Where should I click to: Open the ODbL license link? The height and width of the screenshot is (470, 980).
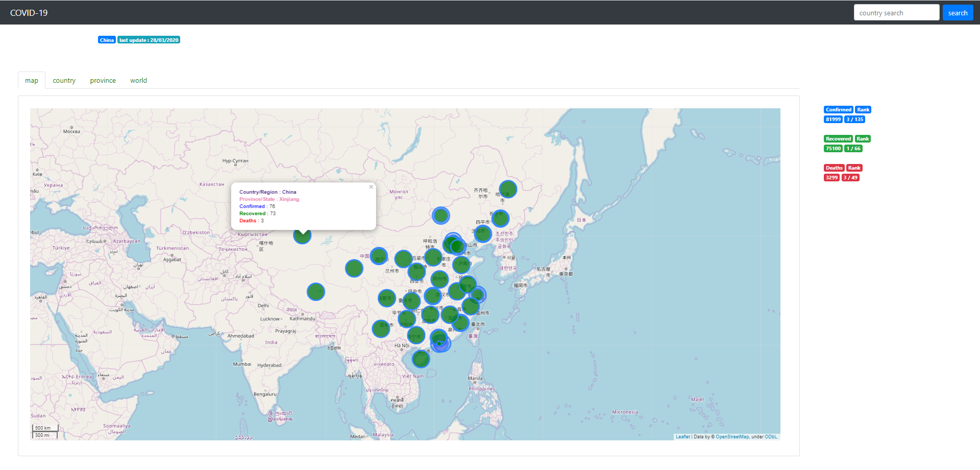point(771,437)
